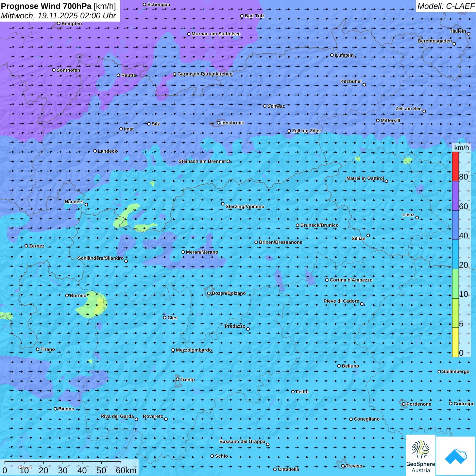Screen dimensions: 476x476
Task: Click the Cles city label
Action: (172, 318)
